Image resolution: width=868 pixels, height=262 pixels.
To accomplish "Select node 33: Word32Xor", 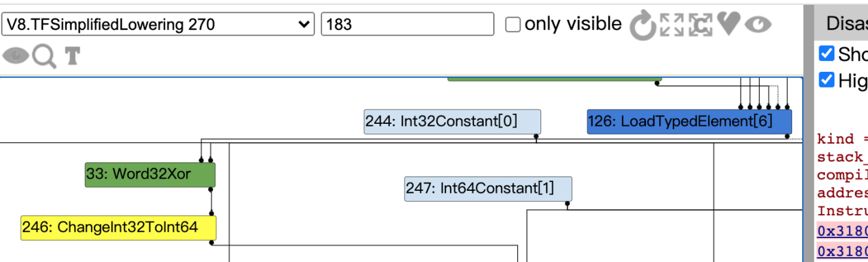I will [x=150, y=174].
